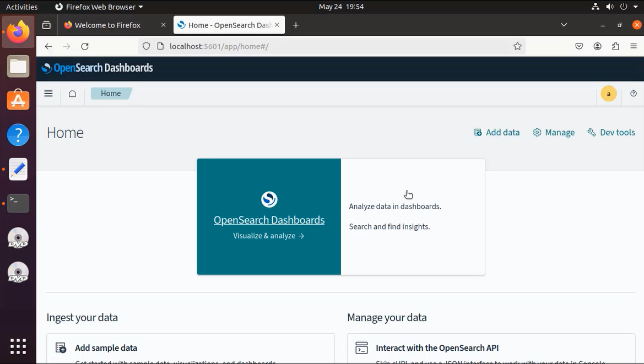Click the network icon in top bar

[595, 7]
